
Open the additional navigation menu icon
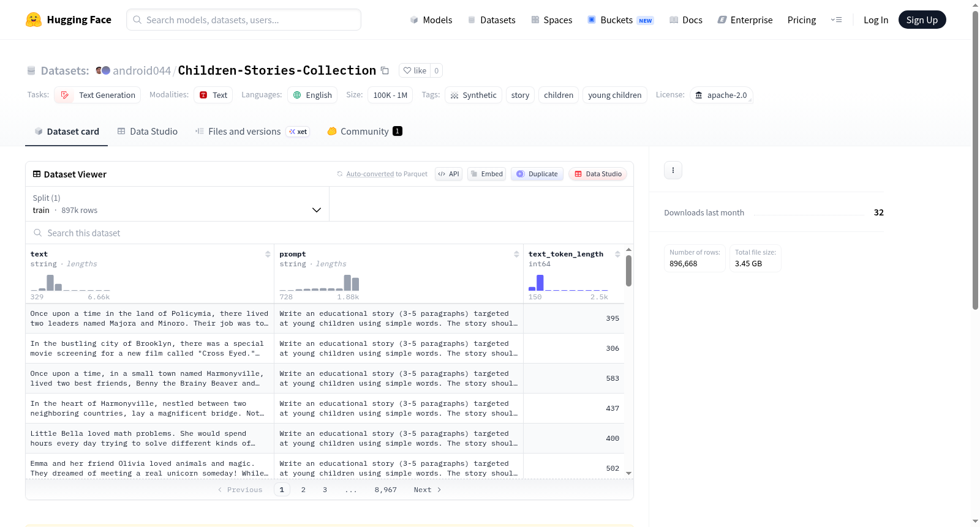coord(836,20)
